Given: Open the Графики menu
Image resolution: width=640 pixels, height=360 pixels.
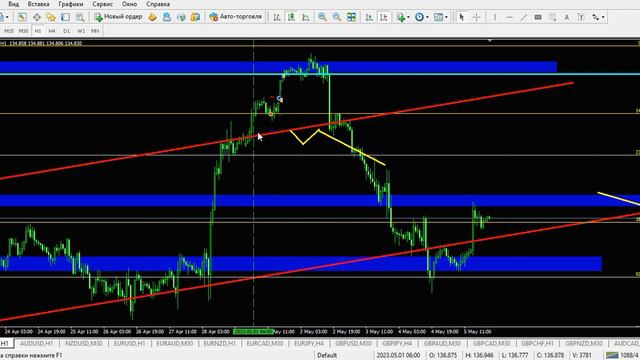Looking at the screenshot, I should (71, 4).
